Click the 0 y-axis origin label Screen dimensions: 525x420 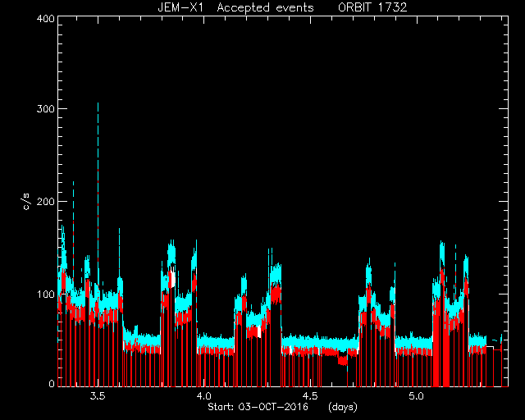click(x=52, y=383)
